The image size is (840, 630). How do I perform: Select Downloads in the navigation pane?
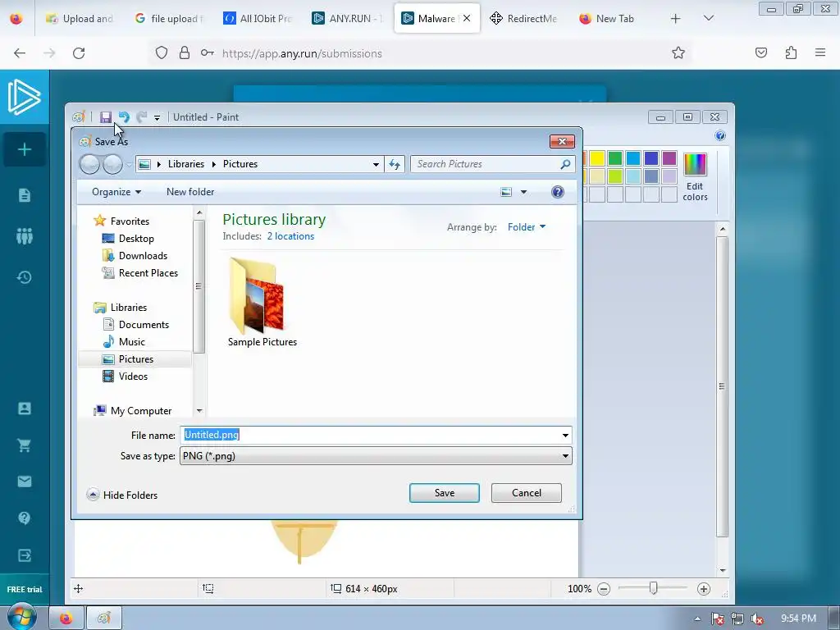(x=143, y=256)
